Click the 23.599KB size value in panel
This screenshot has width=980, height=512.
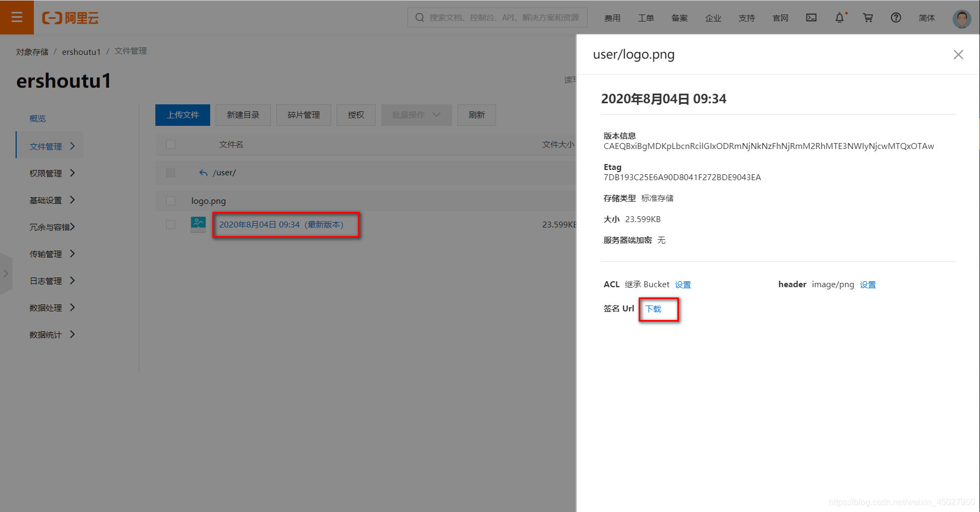pos(643,219)
